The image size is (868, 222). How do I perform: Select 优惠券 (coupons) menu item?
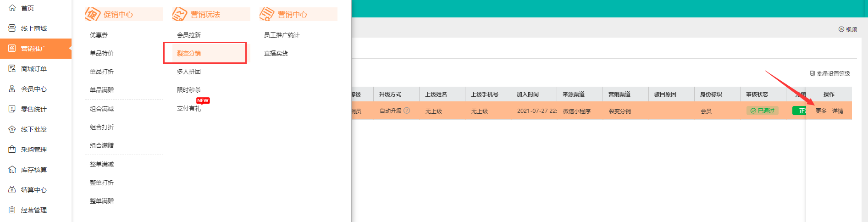tap(99, 35)
